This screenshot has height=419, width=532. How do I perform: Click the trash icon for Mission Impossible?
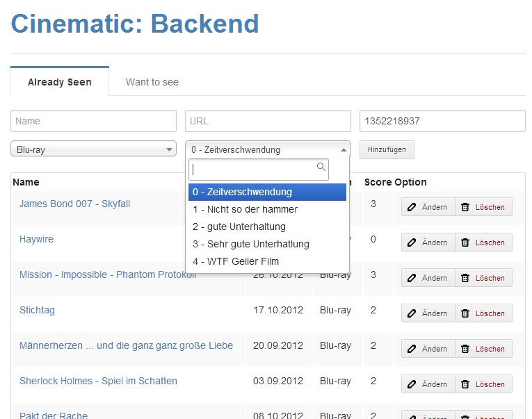pyautogui.click(x=465, y=278)
